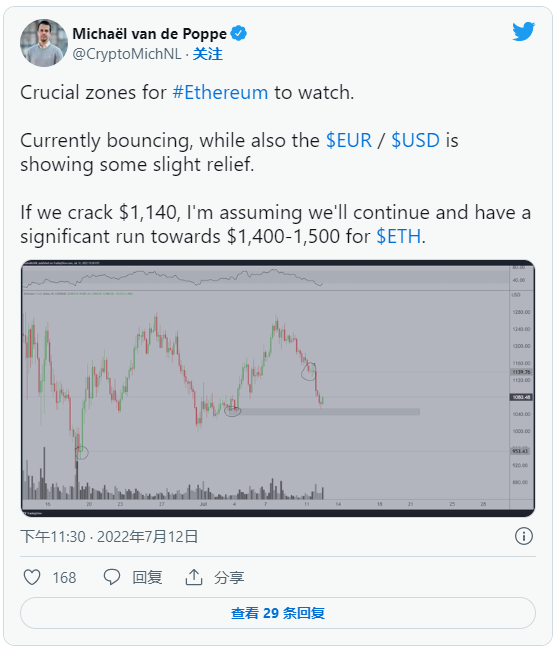The height and width of the screenshot is (653, 557).
Task: Click the blue verified badge icon
Action: 239,33
